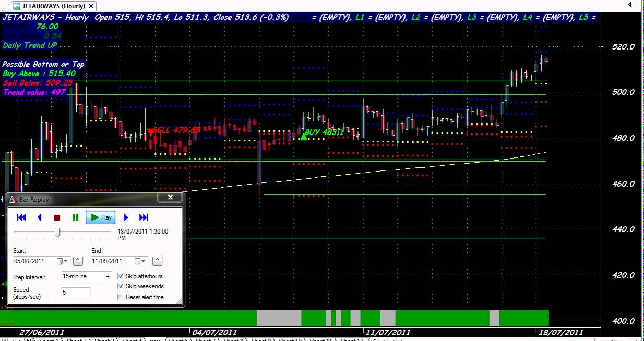Step forward one bar in replay
The image size is (644, 341).
pyautogui.click(x=126, y=217)
